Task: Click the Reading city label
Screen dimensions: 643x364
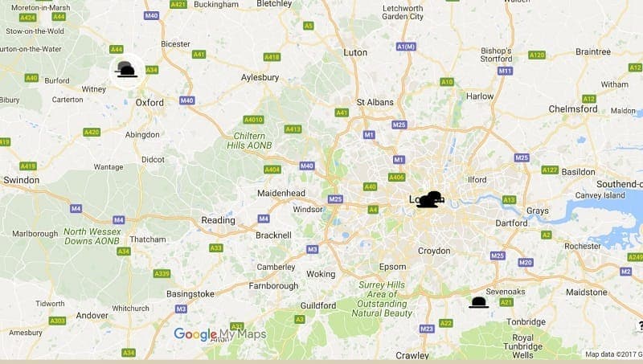Action: point(218,220)
